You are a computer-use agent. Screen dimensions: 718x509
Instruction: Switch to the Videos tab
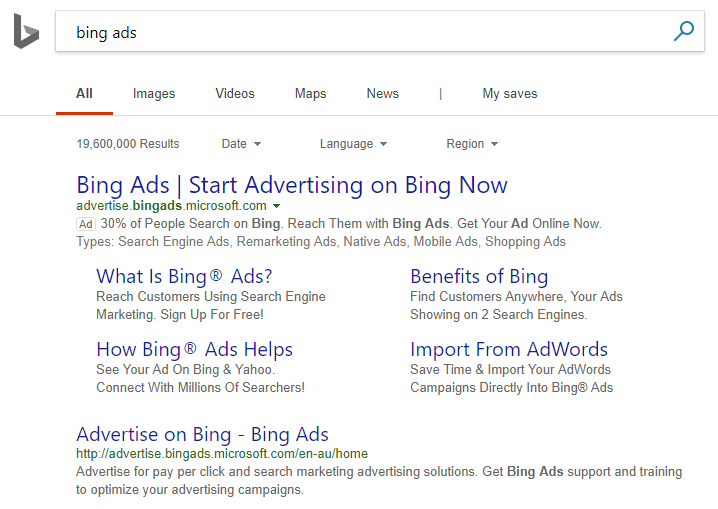pyautogui.click(x=235, y=94)
